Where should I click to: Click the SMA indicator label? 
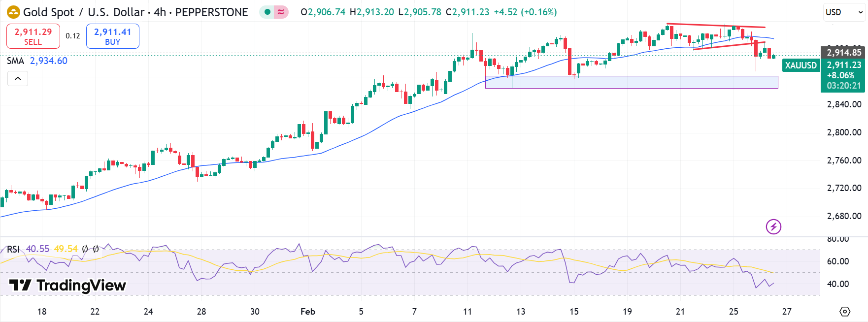[x=15, y=61]
